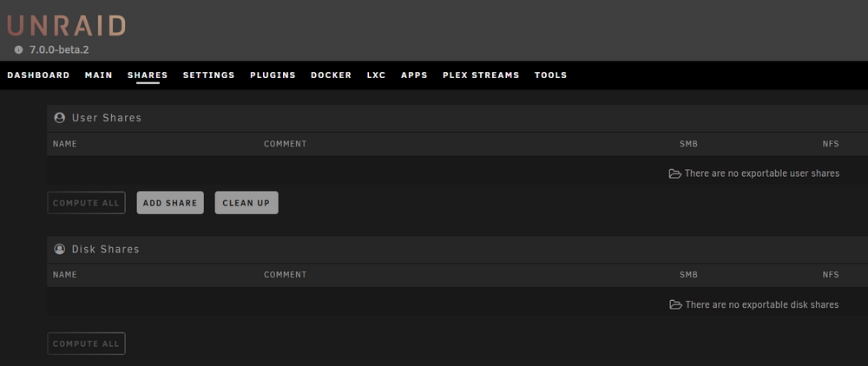The image size is (868, 366).
Task: Click the Disk Shares header icon
Action: tap(59, 249)
